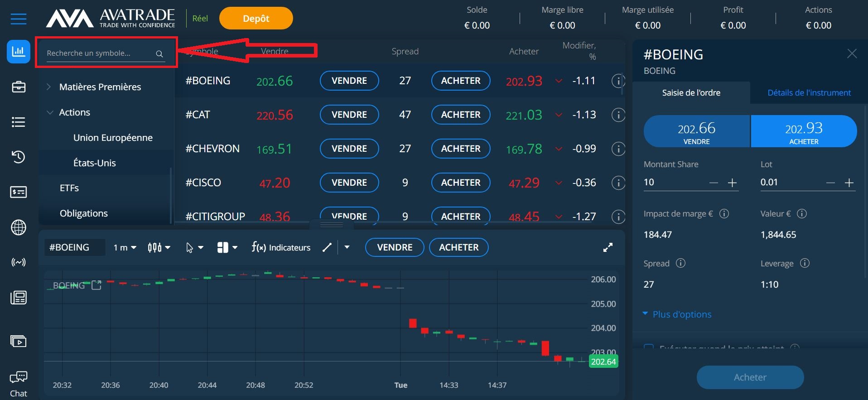868x400 pixels.
Task: Click VENDRE for #CHEVRON
Action: coord(349,149)
